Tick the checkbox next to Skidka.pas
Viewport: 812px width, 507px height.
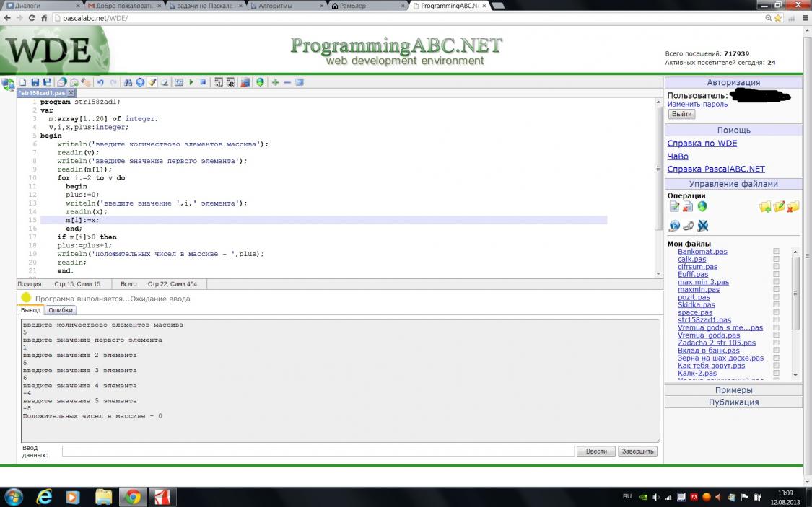click(x=776, y=305)
